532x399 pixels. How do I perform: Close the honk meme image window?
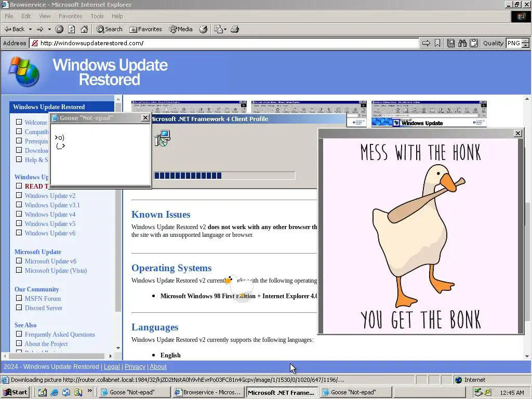(x=518, y=134)
